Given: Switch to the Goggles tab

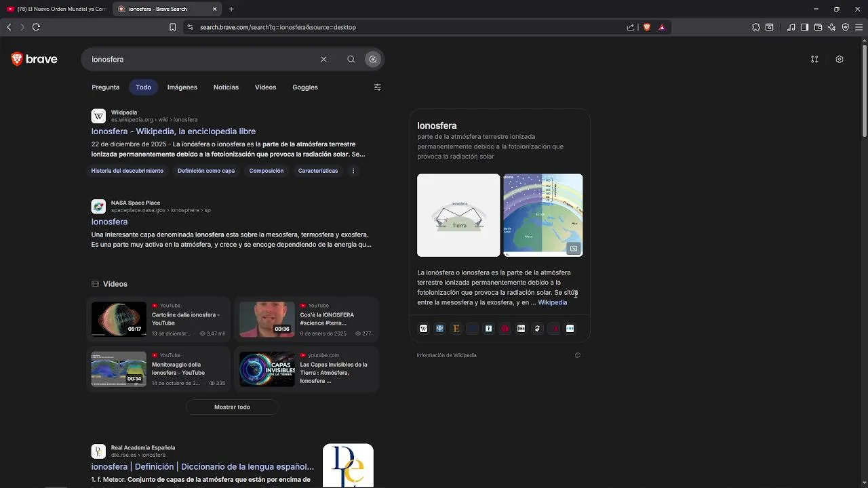Looking at the screenshot, I should click(x=305, y=87).
